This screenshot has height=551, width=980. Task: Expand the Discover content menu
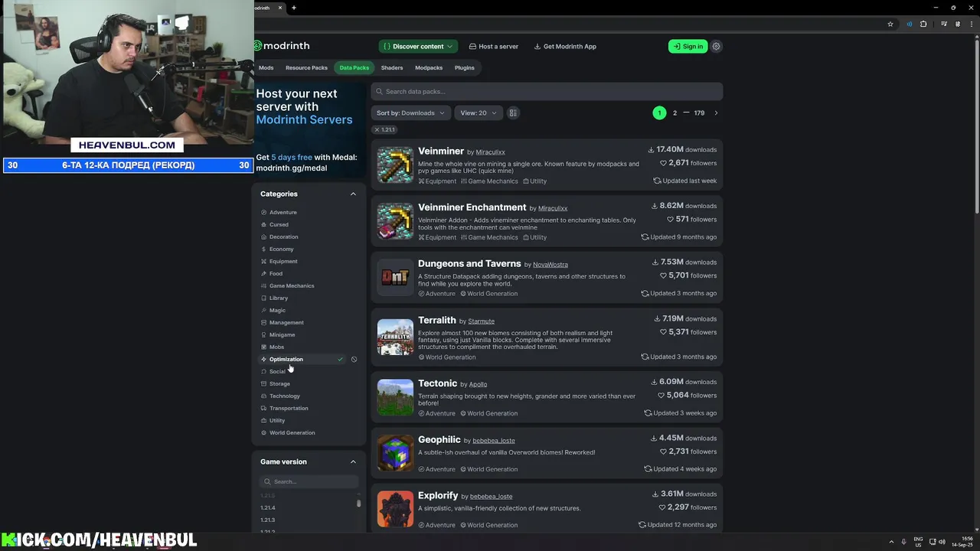point(418,46)
